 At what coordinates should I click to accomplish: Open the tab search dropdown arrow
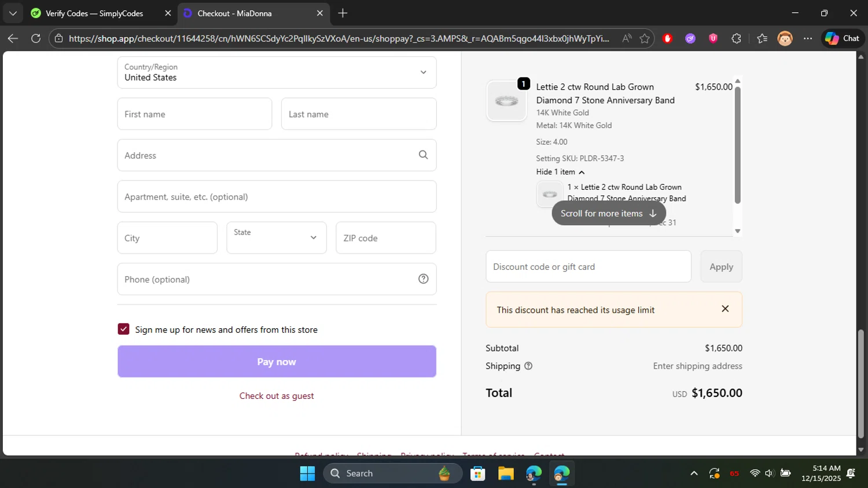coord(13,13)
